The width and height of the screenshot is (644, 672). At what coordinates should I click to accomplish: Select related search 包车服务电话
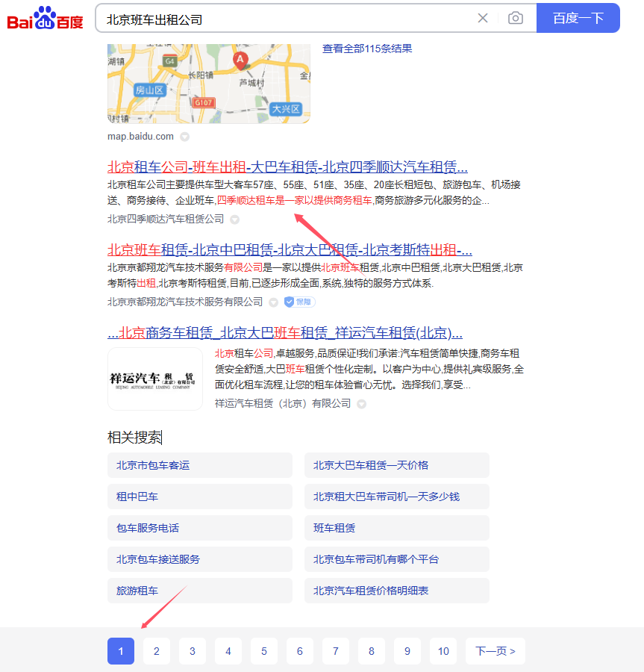(200, 528)
